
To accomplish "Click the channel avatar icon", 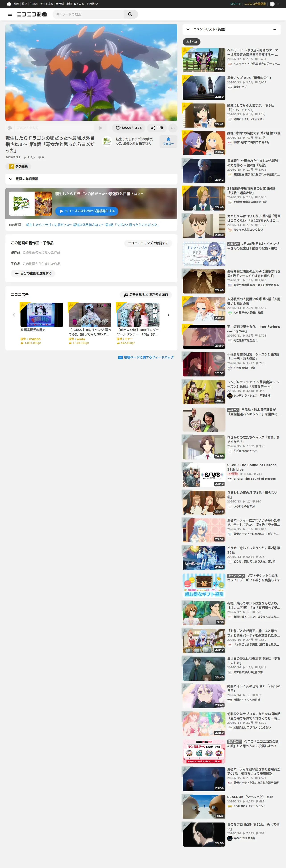I will [x=107, y=141].
